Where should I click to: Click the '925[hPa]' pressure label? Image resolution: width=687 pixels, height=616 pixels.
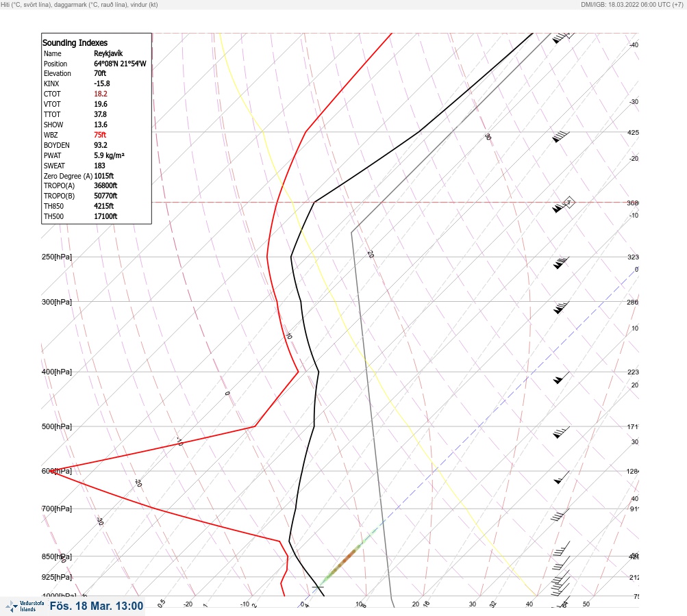[57, 577]
